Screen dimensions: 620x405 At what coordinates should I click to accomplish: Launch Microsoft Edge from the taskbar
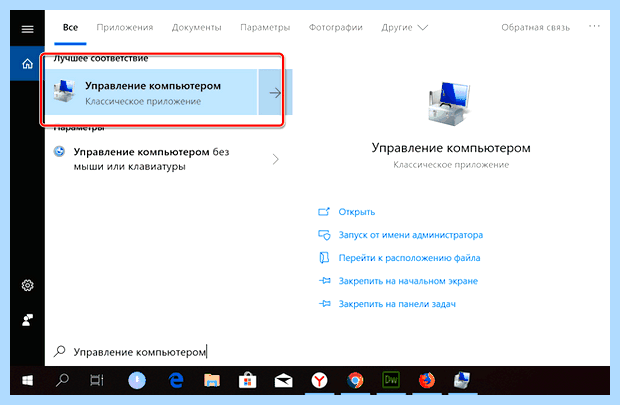(x=176, y=380)
